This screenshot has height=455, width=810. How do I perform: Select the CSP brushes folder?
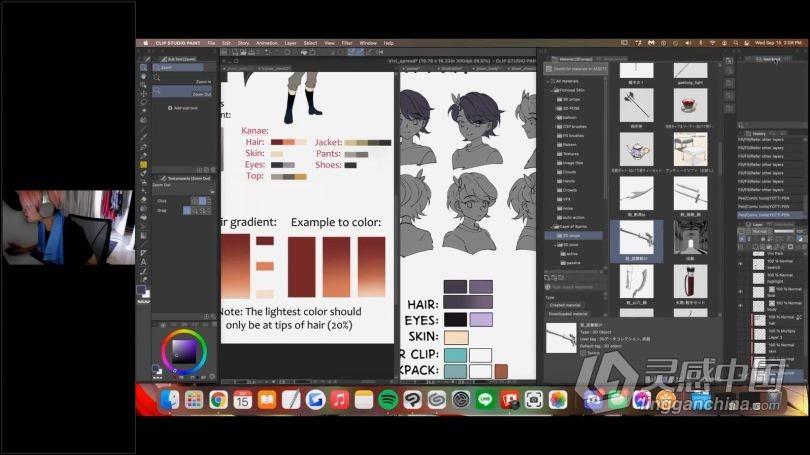point(573,127)
